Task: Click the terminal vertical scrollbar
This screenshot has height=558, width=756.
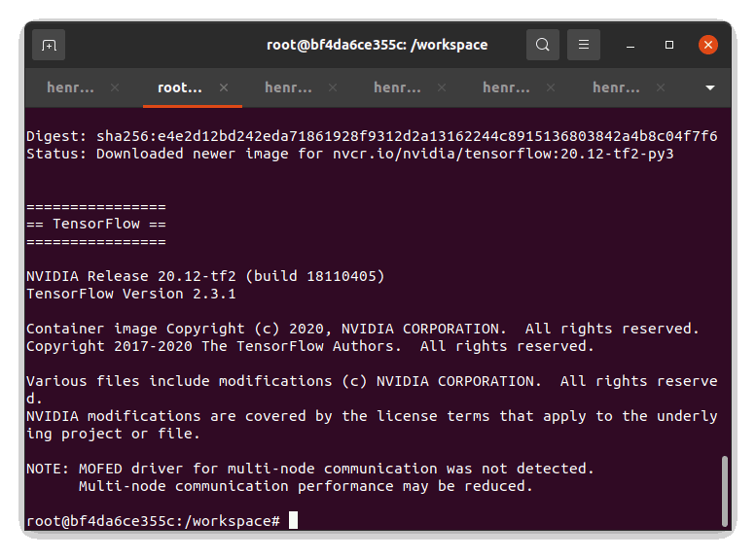Action: tap(724, 491)
